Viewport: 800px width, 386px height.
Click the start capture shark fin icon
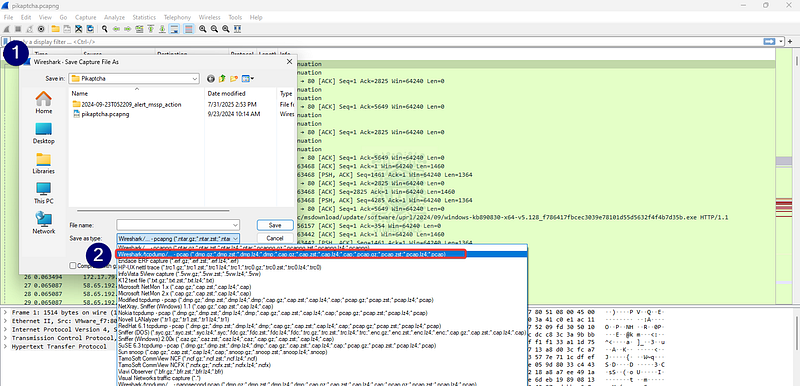6,29
